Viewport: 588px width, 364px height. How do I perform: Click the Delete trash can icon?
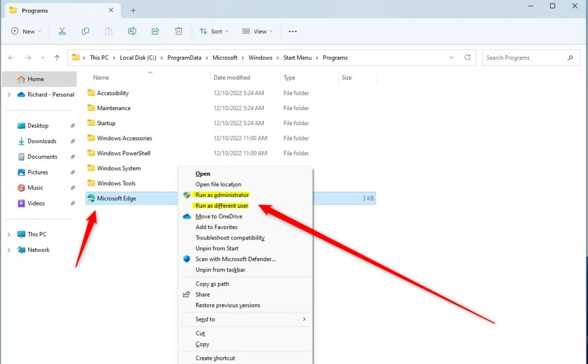(179, 31)
